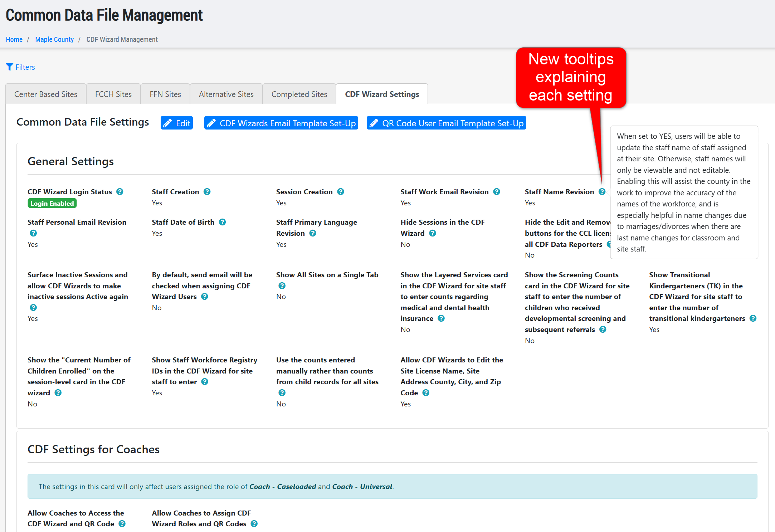775x532 pixels.
Task: Click help icon next to Staff Name Revision
Action: 602,192
